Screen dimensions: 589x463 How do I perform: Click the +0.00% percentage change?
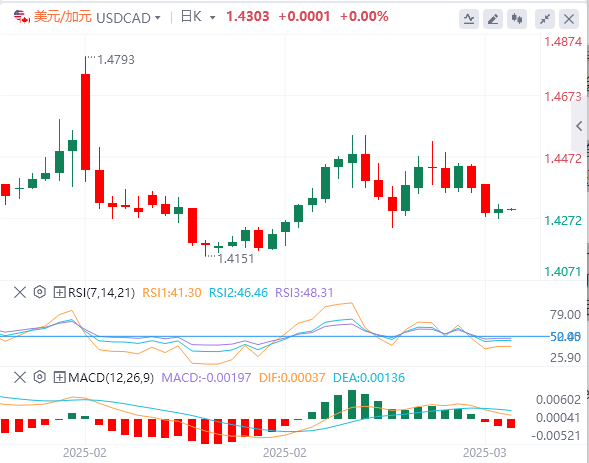(364, 17)
